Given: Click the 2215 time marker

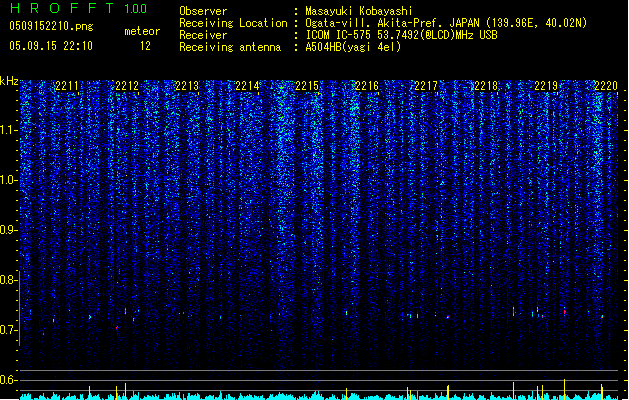Looking at the screenshot, I should (x=307, y=86).
